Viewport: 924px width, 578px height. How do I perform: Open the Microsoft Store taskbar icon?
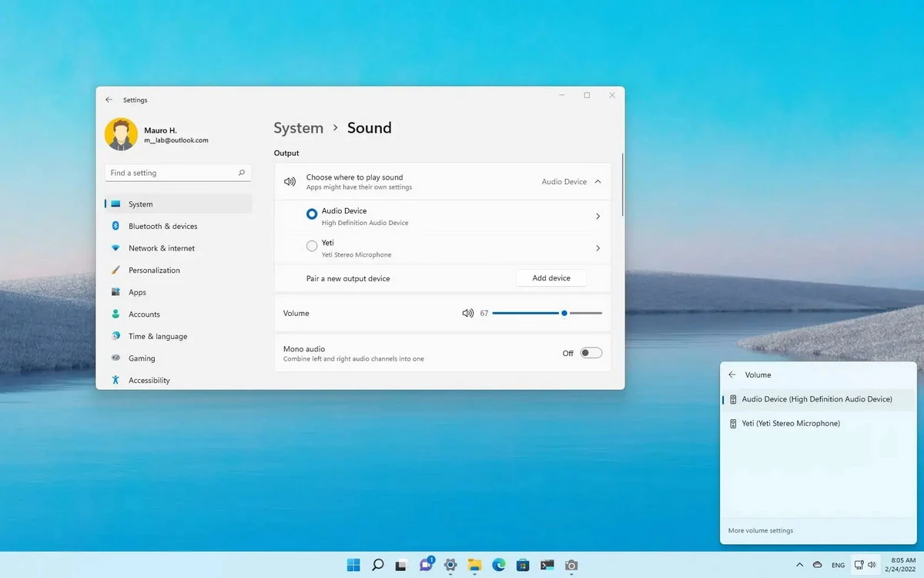tap(522, 565)
